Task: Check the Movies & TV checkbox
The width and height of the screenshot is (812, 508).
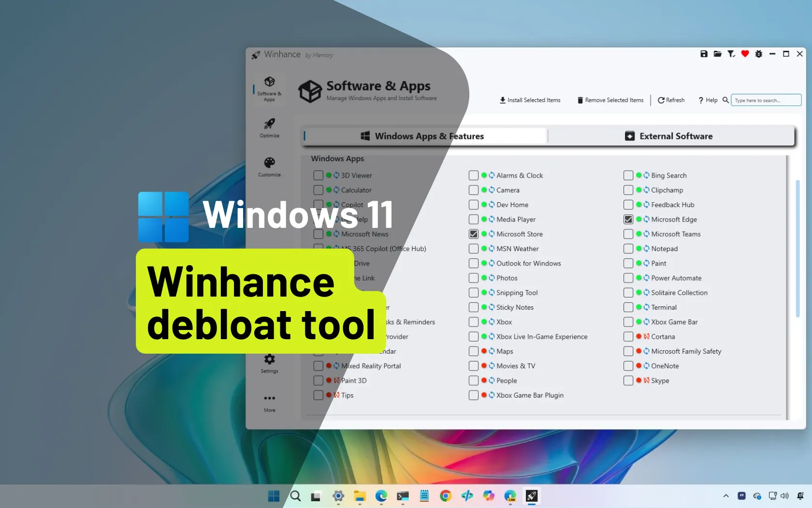Action: [x=474, y=366]
